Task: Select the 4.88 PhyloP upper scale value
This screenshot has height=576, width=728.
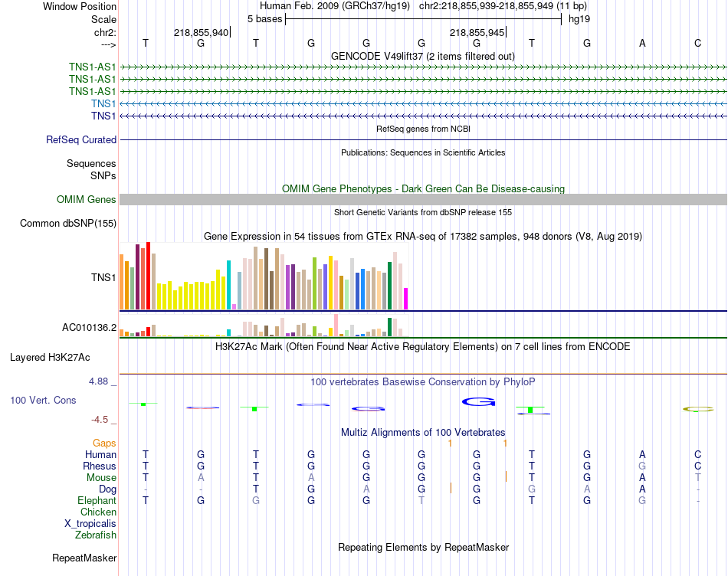Action: point(98,381)
